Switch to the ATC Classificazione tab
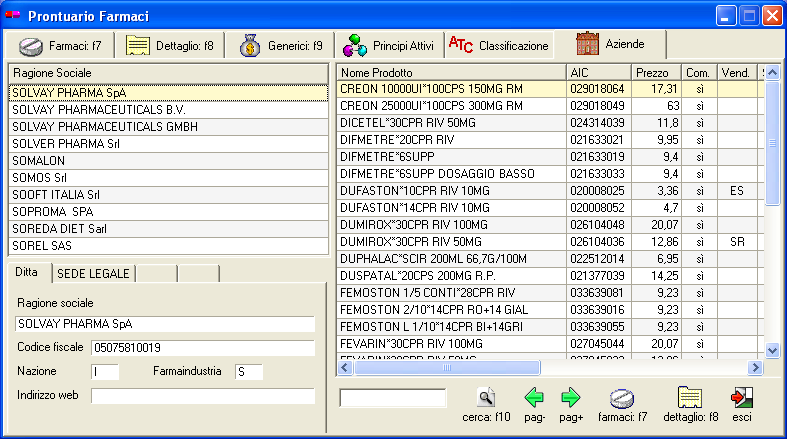 tap(499, 46)
